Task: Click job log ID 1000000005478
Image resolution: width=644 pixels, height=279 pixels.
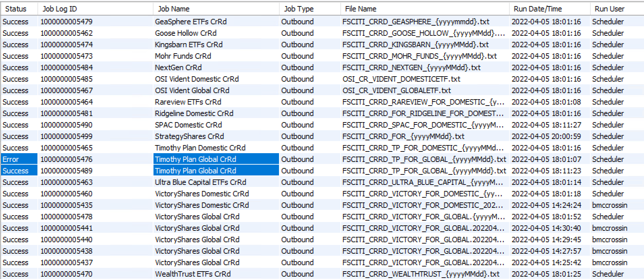Action: pyautogui.click(x=66, y=217)
